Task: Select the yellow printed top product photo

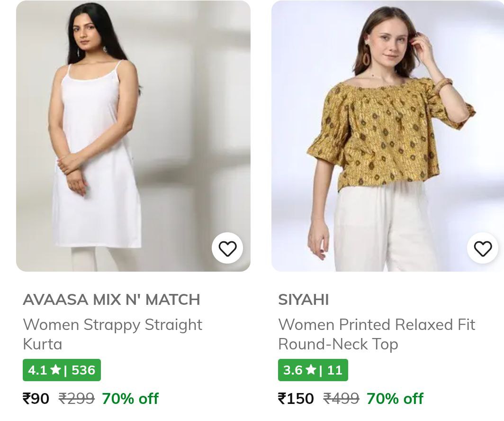Action: (x=387, y=136)
